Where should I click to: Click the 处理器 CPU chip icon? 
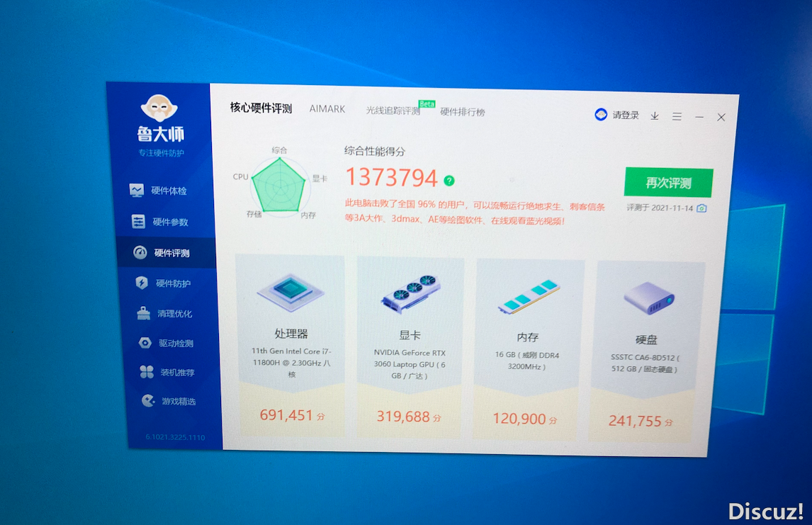pos(291,291)
